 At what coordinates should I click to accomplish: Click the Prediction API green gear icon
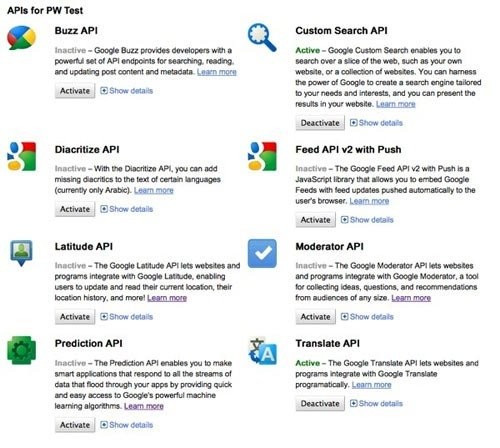[x=21, y=350]
